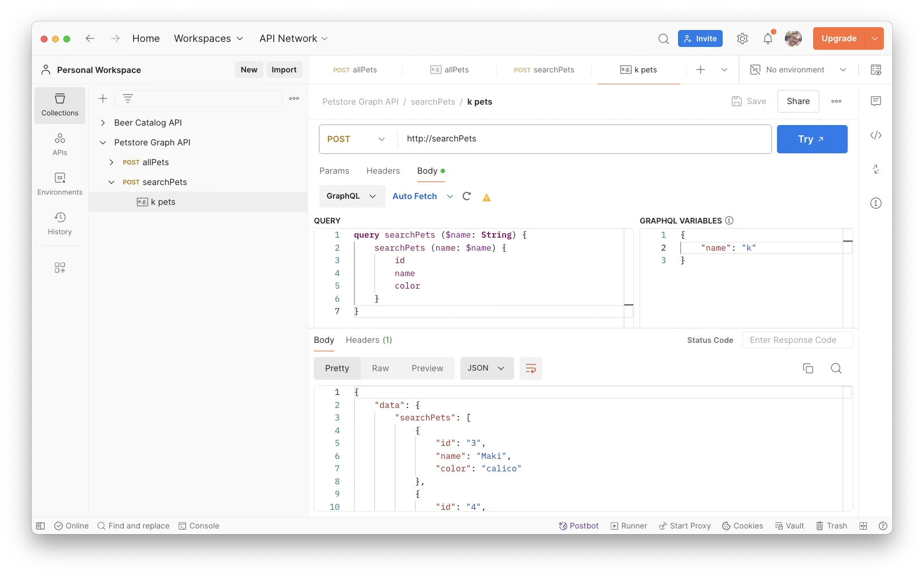This screenshot has width=924, height=576.
Task: Click the code snippet icon in right sidebar
Action: [x=875, y=135]
